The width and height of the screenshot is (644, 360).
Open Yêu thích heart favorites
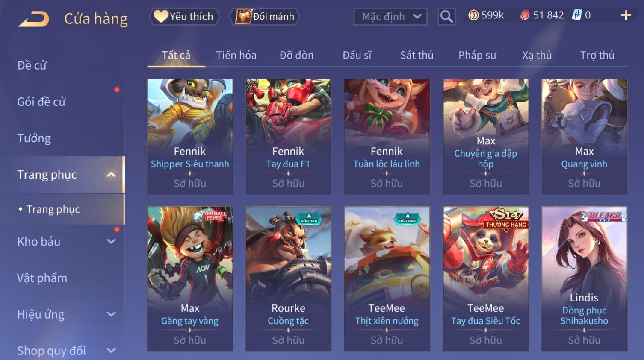tap(184, 16)
